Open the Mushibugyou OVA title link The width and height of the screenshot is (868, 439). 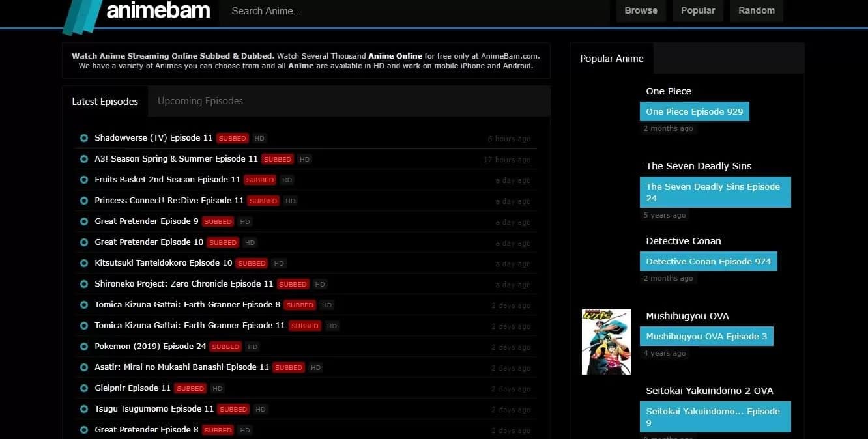[687, 316]
